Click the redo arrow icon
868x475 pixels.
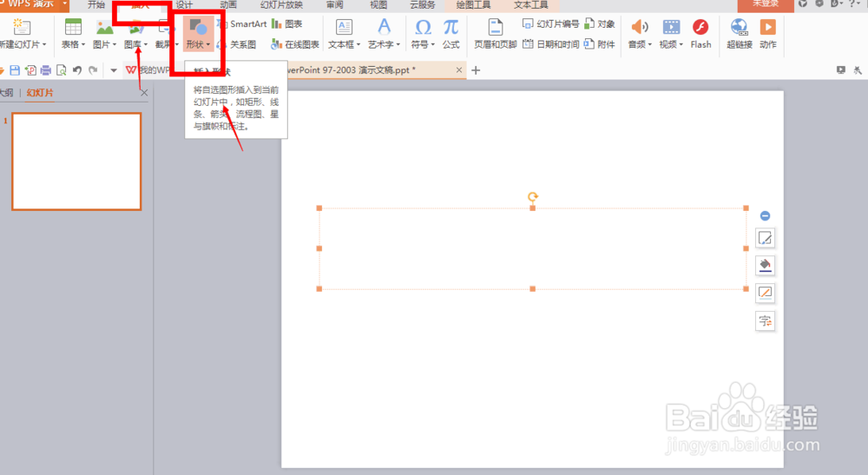[93, 70]
